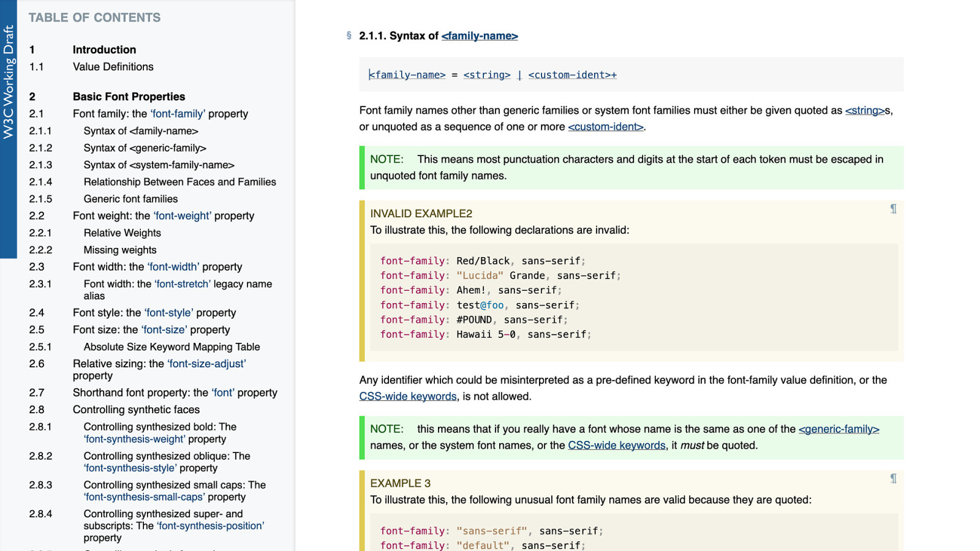Go to Font width: 'font-width' property
980x551 pixels.
(157, 267)
